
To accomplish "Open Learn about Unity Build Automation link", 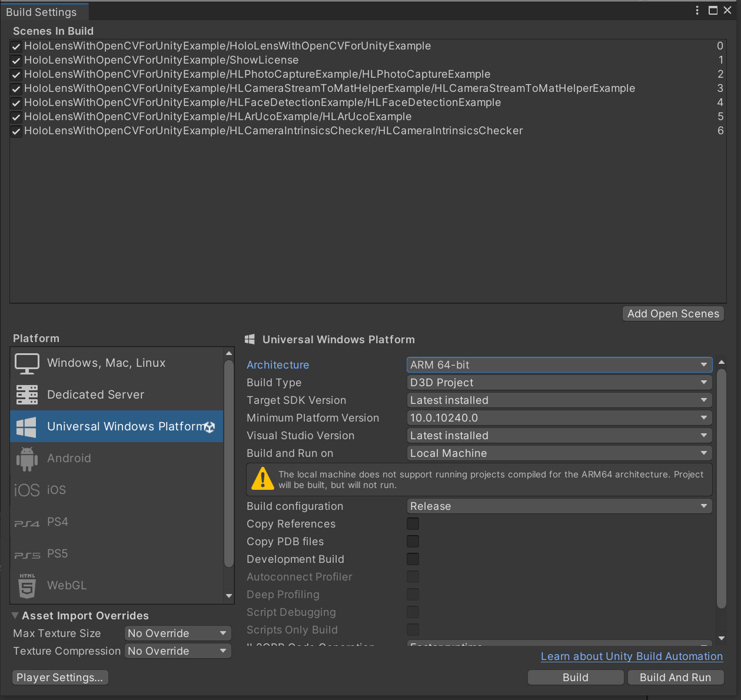I will point(632,656).
